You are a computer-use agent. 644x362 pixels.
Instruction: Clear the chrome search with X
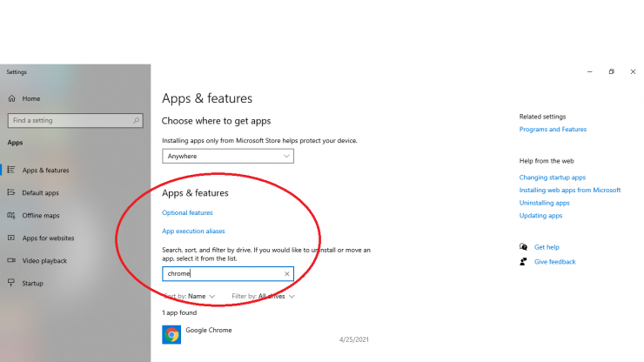tap(286, 273)
